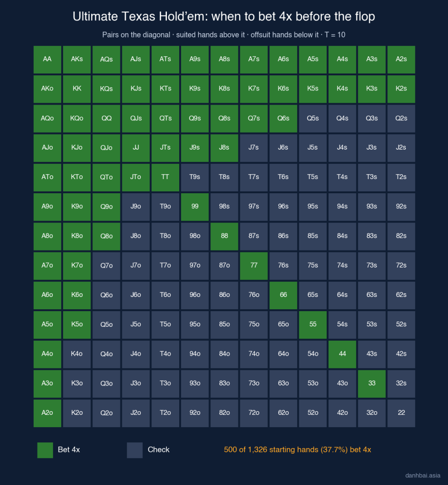Image resolution: width=448 pixels, height=485 pixels.
Task: Click the 98s cell
Action: [x=224, y=207]
